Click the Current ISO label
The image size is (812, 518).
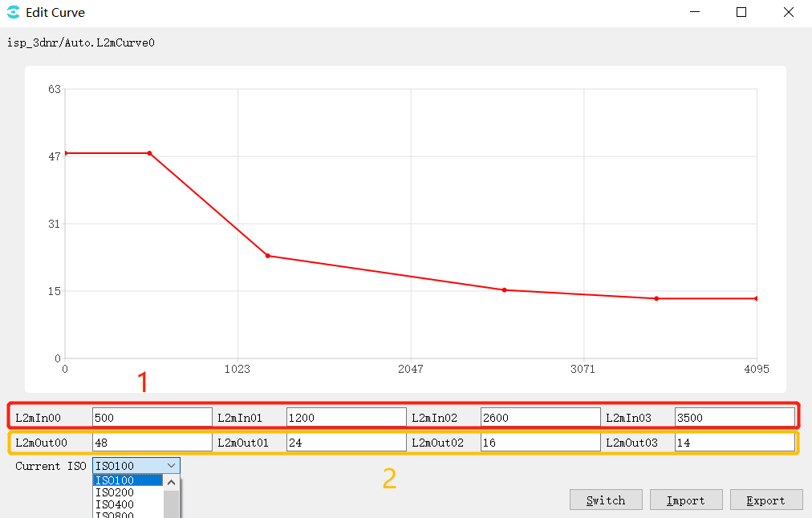(x=51, y=466)
